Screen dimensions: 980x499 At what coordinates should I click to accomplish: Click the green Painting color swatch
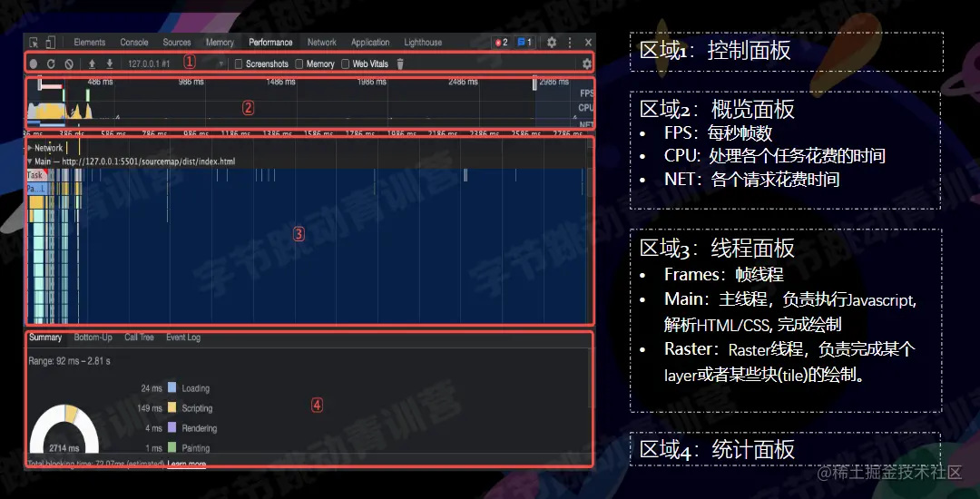tap(171, 448)
